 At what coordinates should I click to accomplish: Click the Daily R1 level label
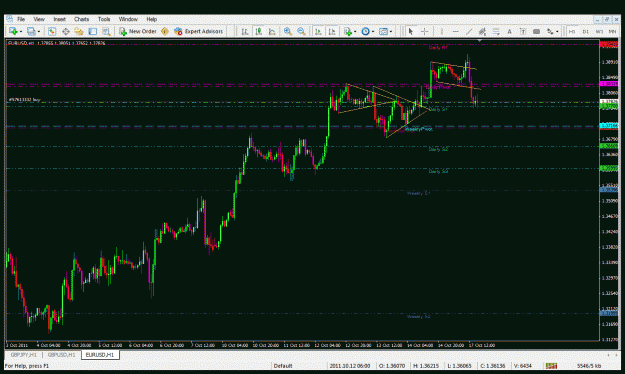(438, 47)
